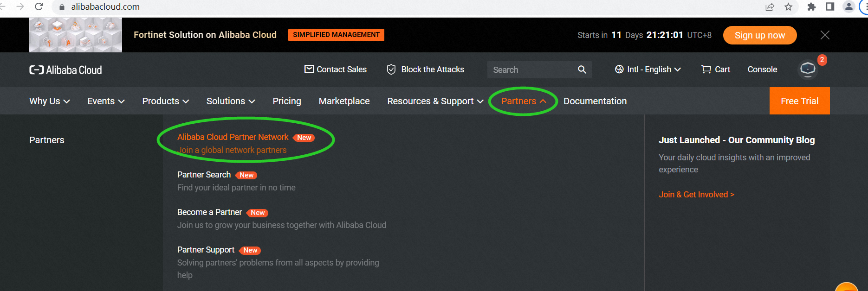Open the browser profile avatar

[x=849, y=6]
